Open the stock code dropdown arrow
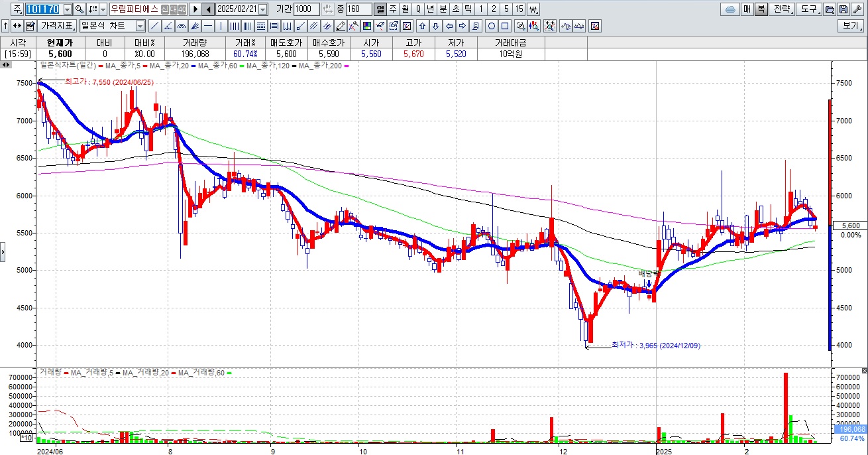This screenshot has height=455, width=868. click(x=68, y=9)
